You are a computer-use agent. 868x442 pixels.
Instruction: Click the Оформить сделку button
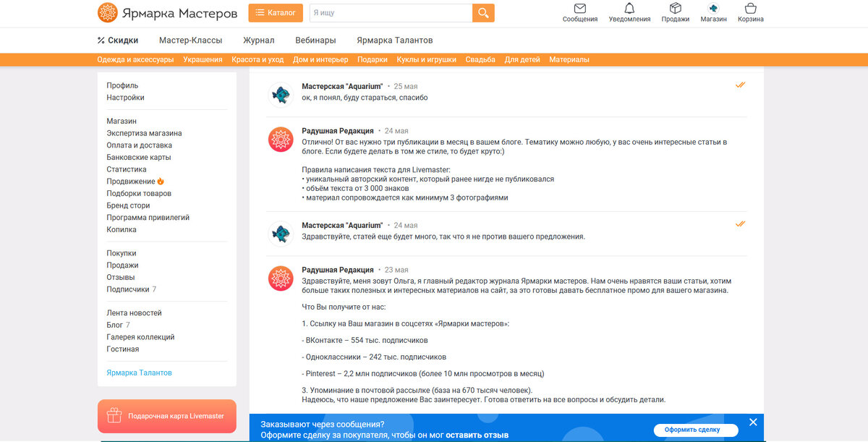click(696, 430)
